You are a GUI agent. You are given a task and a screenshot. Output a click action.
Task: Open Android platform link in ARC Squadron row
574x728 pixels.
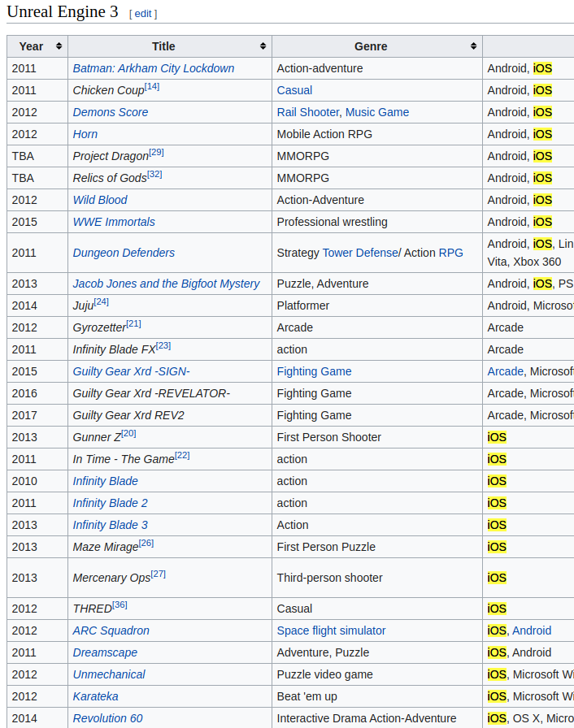[x=532, y=630]
